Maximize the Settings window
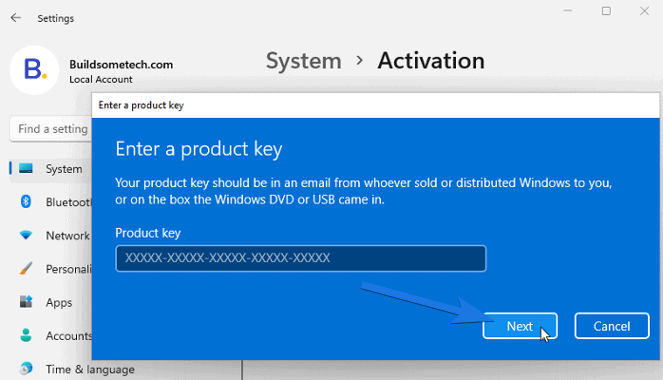Viewport: 663px width, 380px height. [606, 11]
